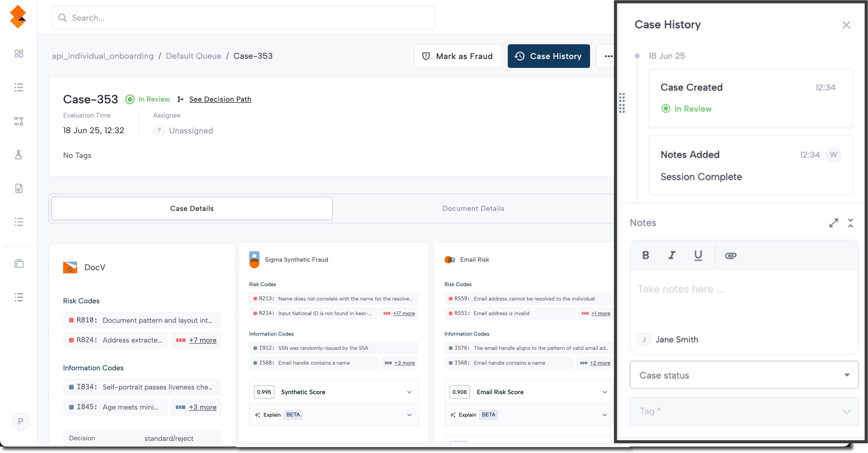Open the Case status dropdown

[x=744, y=375]
